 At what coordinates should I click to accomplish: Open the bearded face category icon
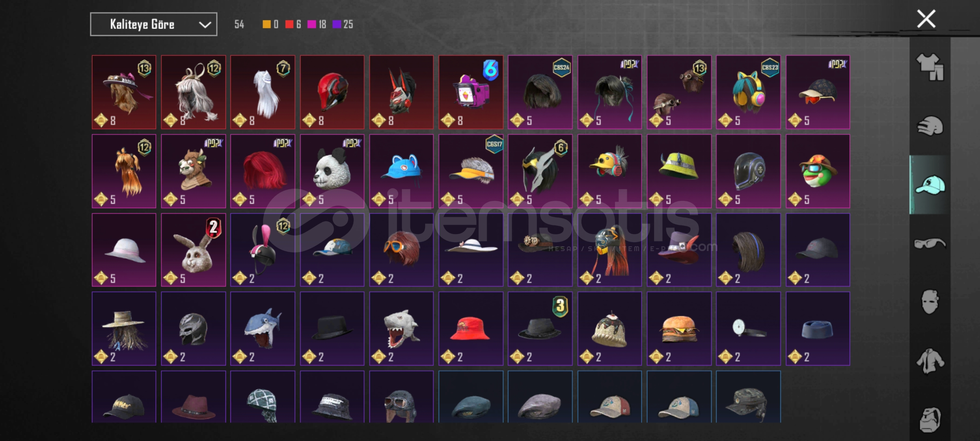point(930,419)
